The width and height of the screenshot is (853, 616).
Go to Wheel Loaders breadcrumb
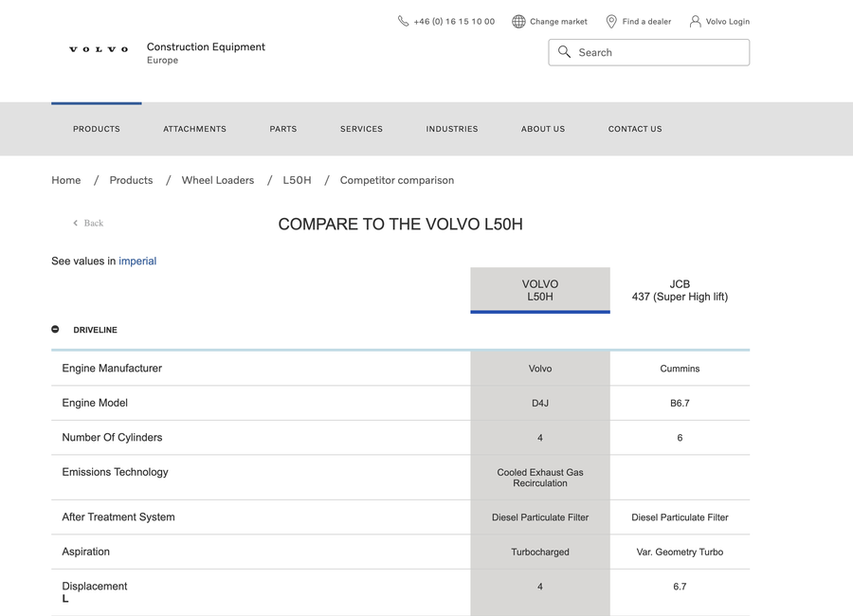pos(218,180)
